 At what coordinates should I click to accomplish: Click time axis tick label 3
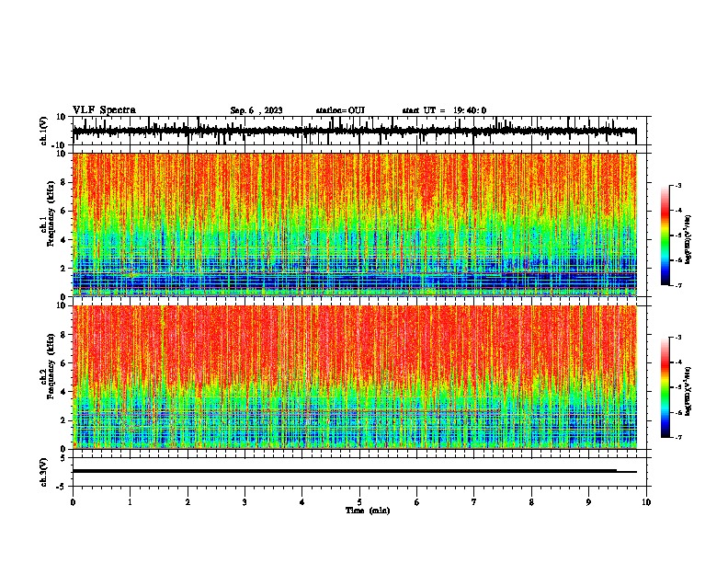click(245, 501)
